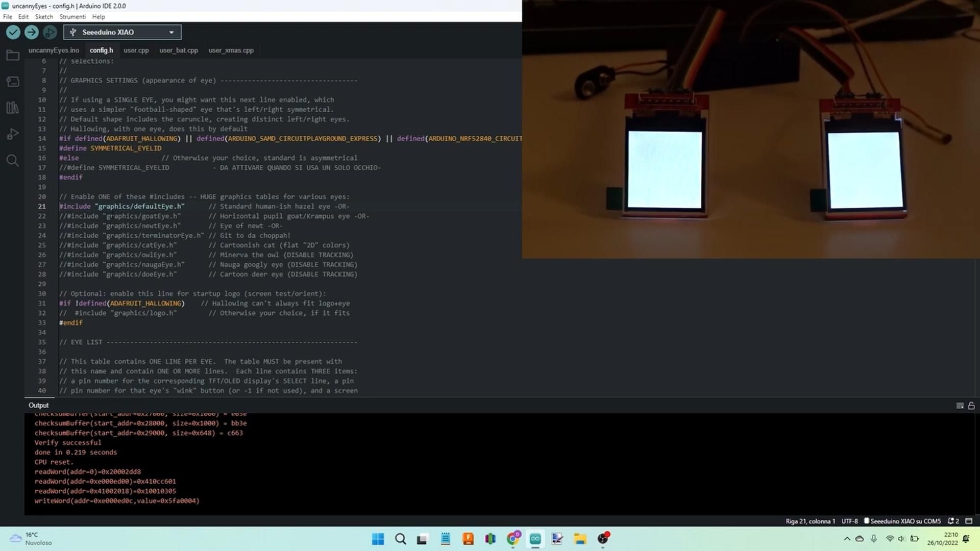
Task: Open the Library Manager sidebar icon
Action: pos(13,108)
